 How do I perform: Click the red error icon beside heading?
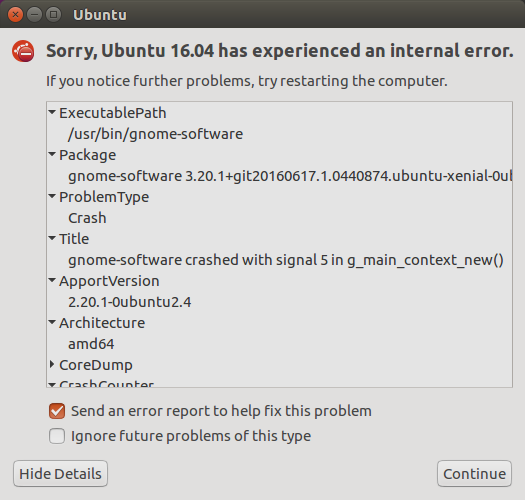click(23, 51)
